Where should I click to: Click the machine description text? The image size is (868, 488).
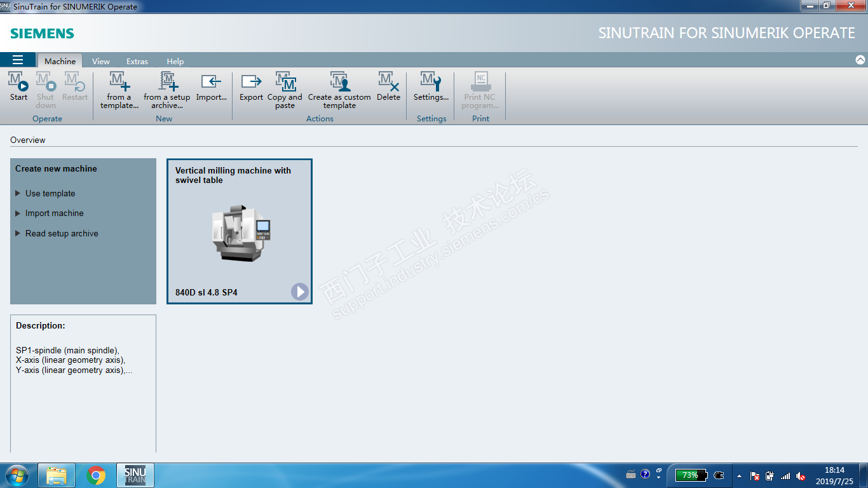[x=74, y=360]
